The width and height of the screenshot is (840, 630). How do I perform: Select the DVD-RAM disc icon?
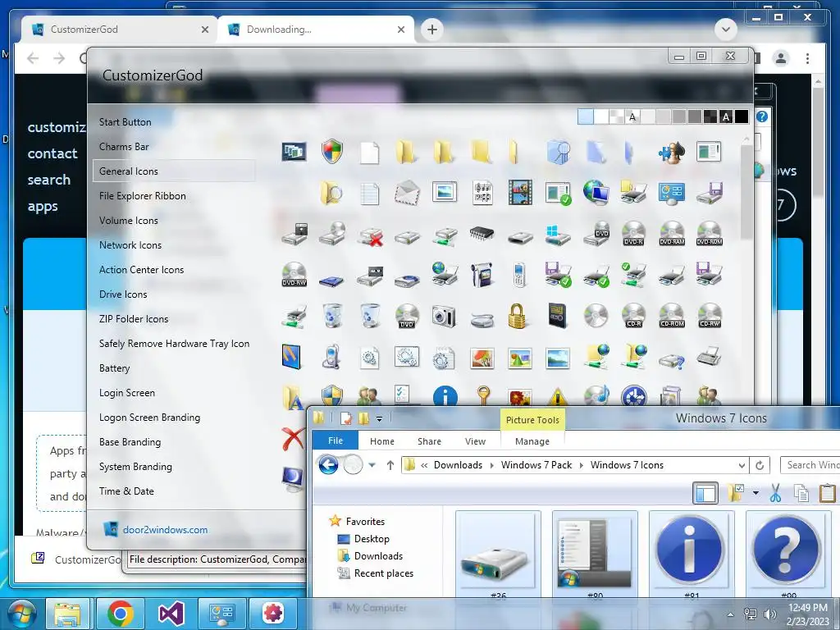(672, 234)
